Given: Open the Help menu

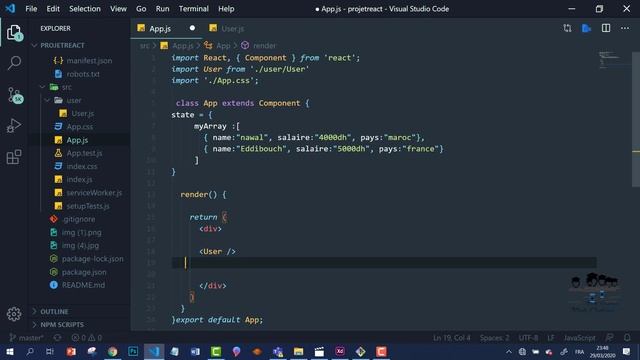Looking at the screenshot, I should [226, 9].
